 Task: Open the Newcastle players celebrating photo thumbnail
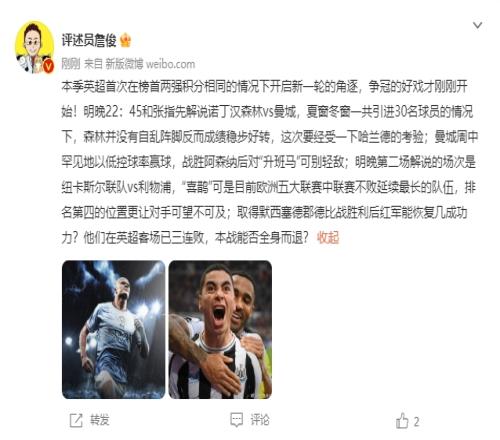[x=220, y=330]
